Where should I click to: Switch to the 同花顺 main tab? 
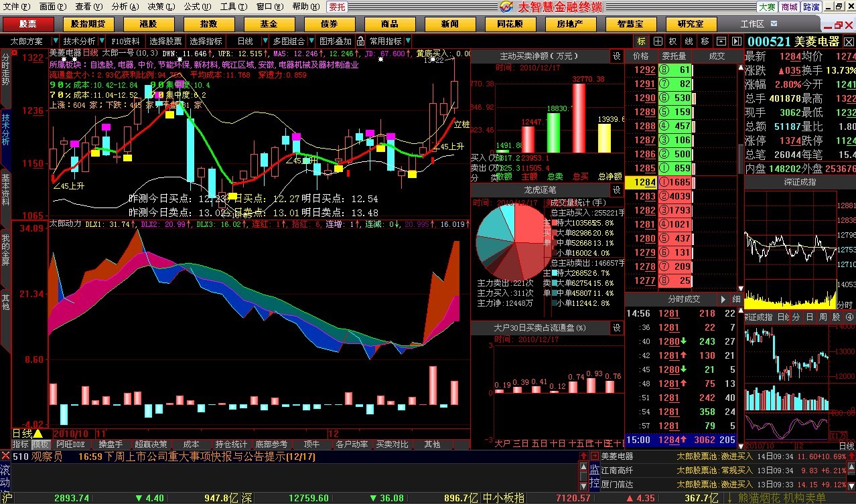pos(510,24)
